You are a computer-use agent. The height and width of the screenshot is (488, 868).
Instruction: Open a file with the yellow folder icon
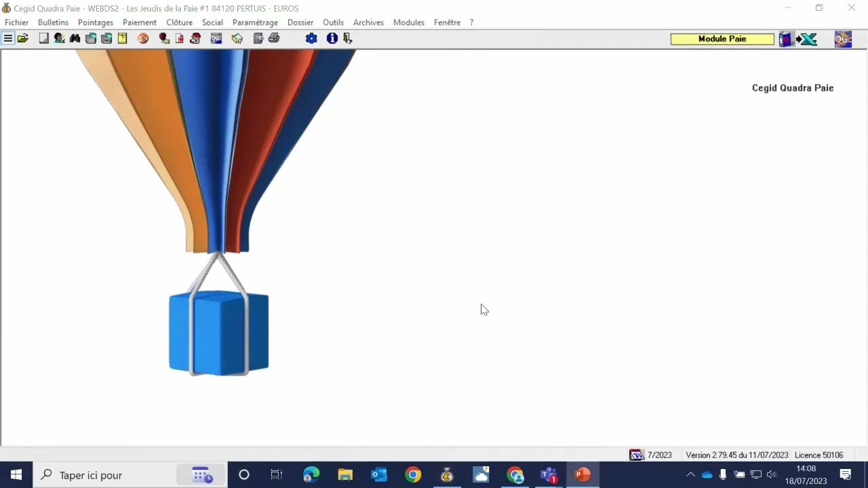coord(23,39)
